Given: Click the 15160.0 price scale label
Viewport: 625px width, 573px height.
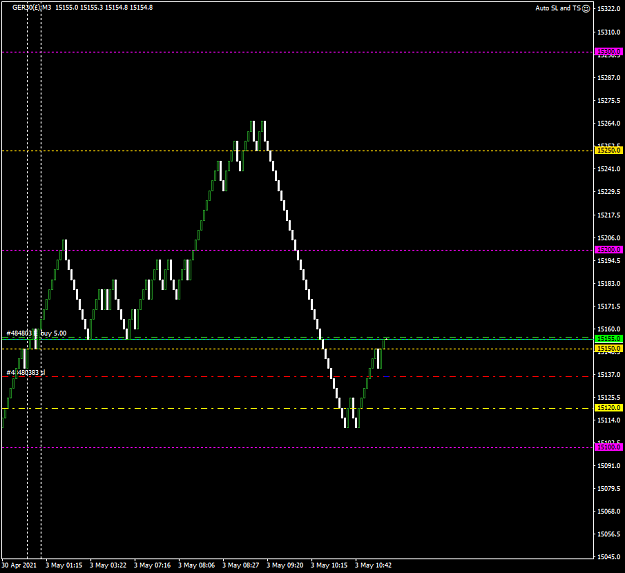Looking at the screenshot, I should click(x=609, y=329).
